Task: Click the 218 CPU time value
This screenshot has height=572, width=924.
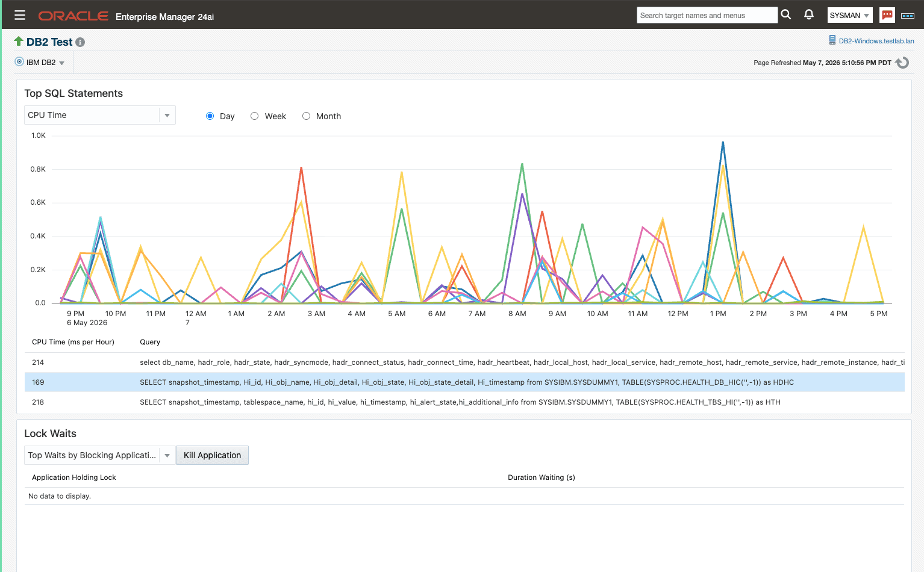Action: pos(38,402)
